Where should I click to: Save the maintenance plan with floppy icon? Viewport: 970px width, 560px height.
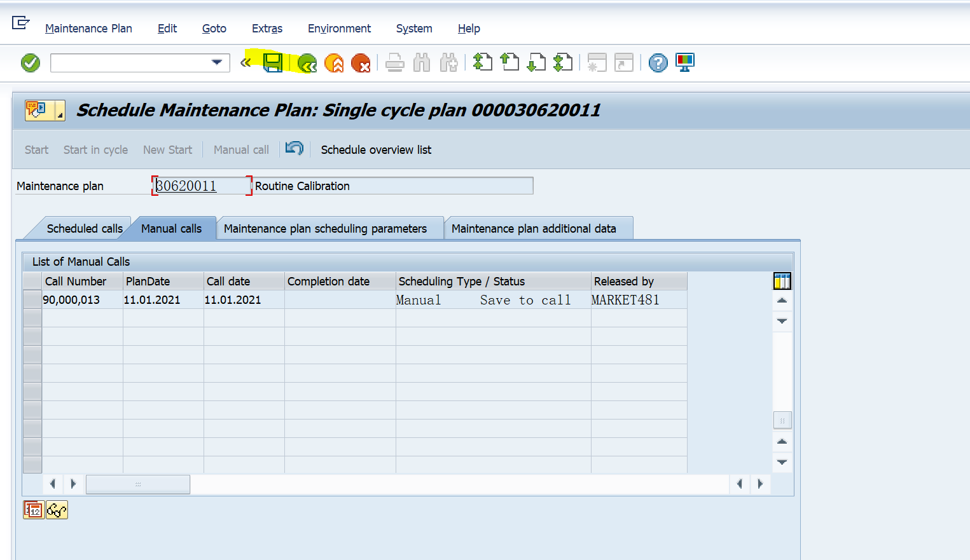click(x=273, y=63)
